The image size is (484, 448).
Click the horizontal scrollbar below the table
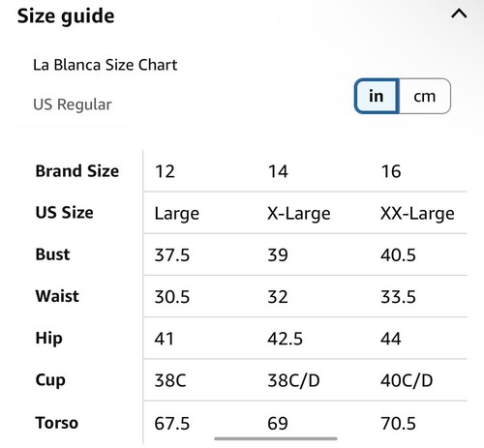[x=276, y=438]
